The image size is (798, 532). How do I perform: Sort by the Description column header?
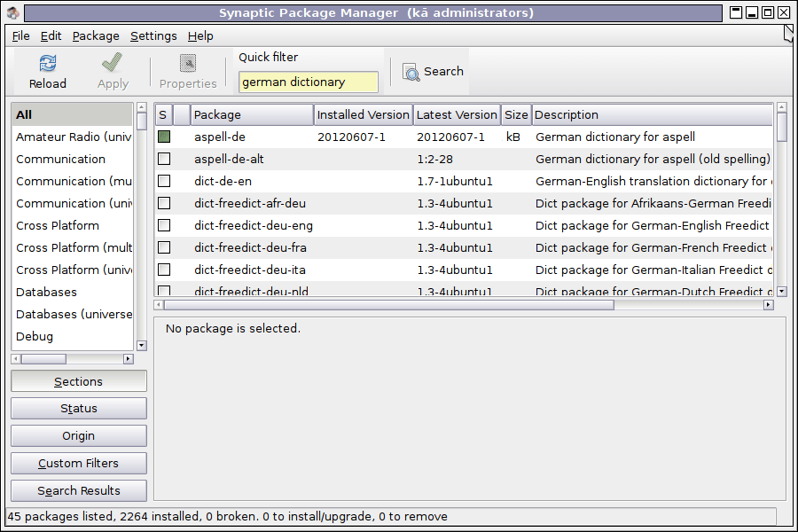[653, 115]
